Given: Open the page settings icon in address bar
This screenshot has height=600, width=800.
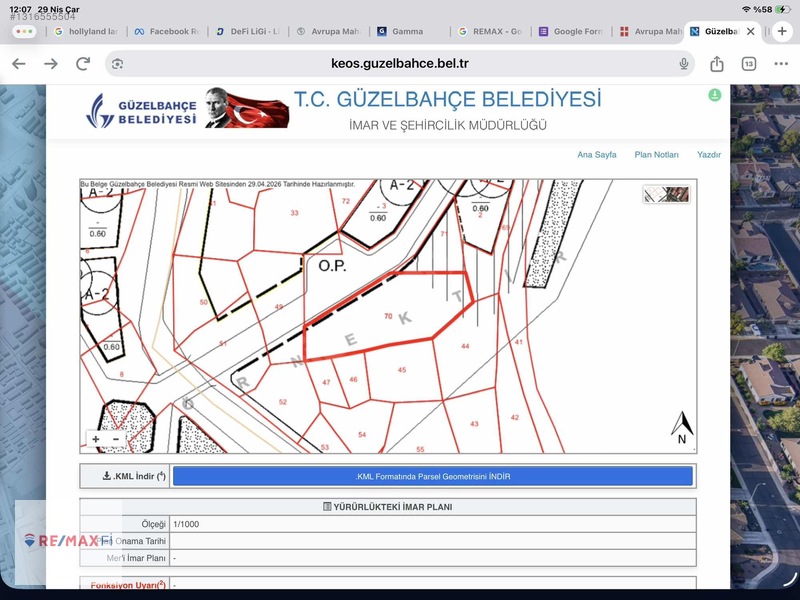Looking at the screenshot, I should pyautogui.click(x=117, y=64).
